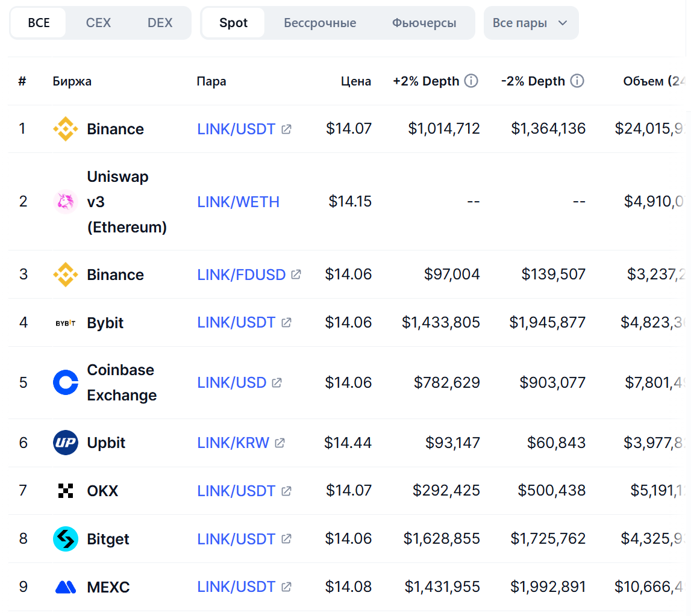Open the Bitget LINK/USDT pair link
The width and height of the screenshot is (691, 616).
coord(236,539)
